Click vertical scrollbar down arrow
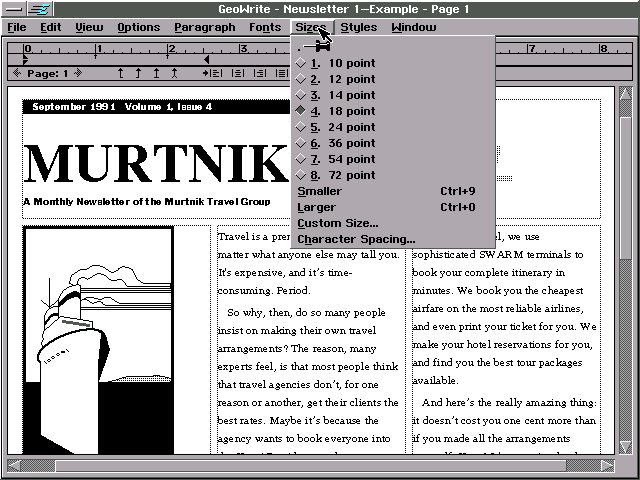The image size is (640, 480). (x=626, y=446)
